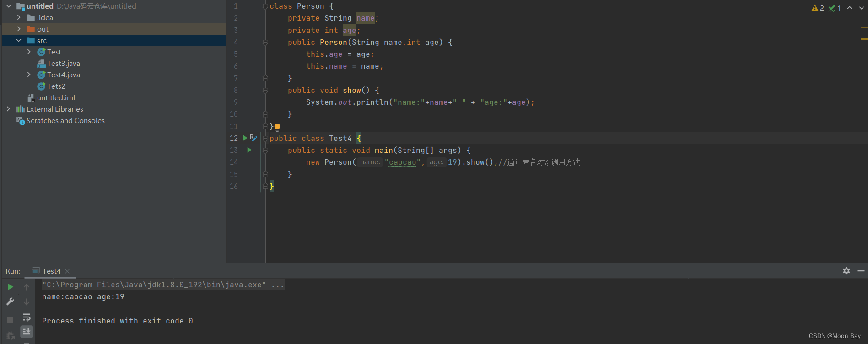Viewport: 868px width, 344px height.
Task: Click console output 'name:caocao age:19'
Action: 83,296
